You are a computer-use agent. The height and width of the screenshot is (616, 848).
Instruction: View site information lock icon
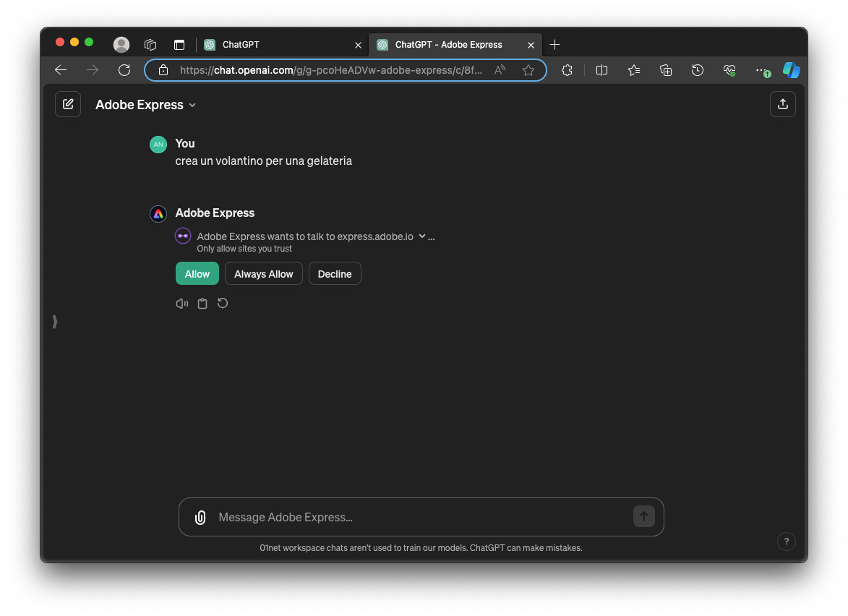[x=163, y=70]
